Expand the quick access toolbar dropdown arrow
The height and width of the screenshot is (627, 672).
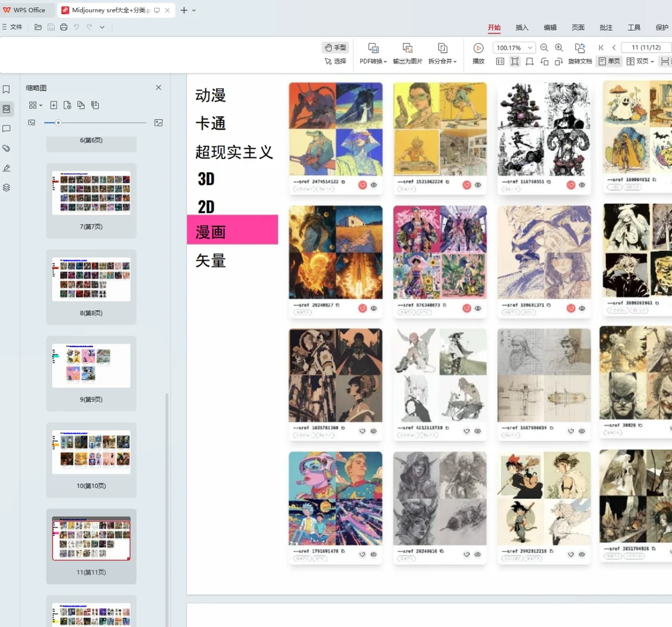pos(102,27)
